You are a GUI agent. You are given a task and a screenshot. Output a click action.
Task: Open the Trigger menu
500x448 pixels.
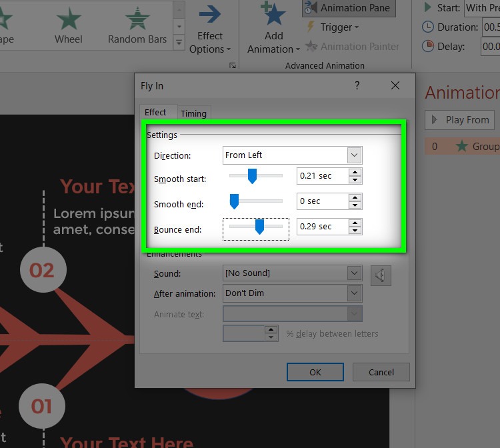click(x=331, y=27)
